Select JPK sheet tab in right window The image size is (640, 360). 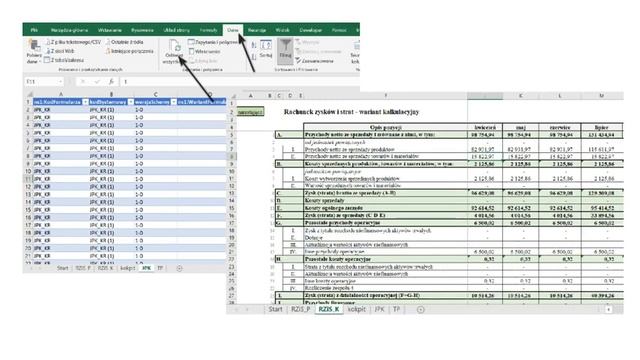[379, 309]
